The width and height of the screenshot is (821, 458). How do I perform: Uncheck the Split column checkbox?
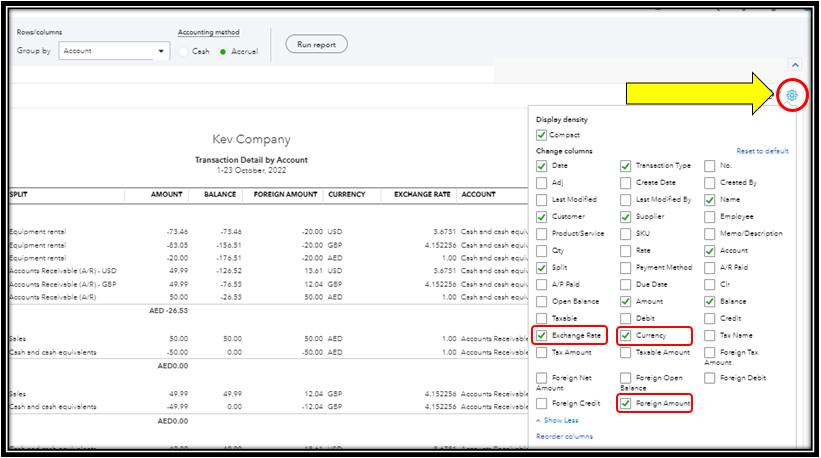(541, 267)
